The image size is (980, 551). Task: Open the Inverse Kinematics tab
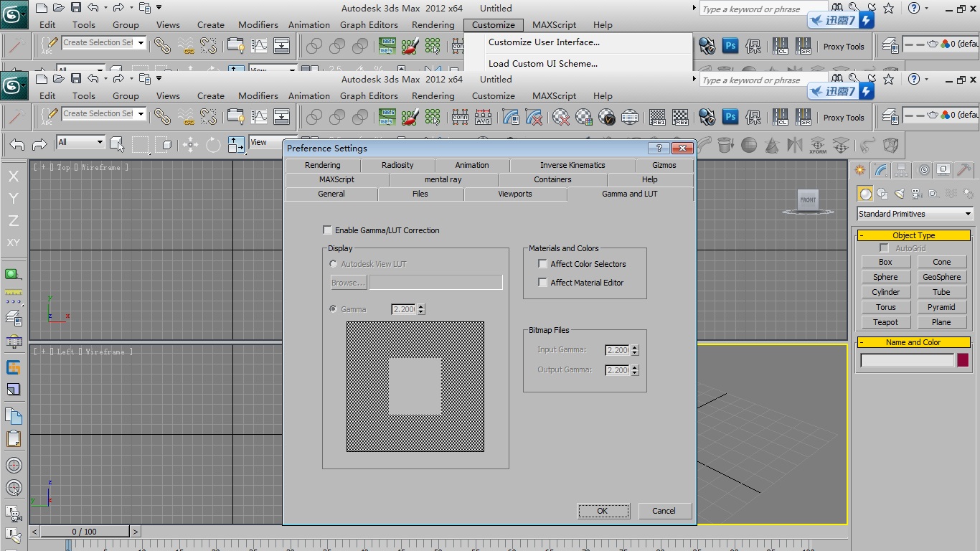pos(573,165)
